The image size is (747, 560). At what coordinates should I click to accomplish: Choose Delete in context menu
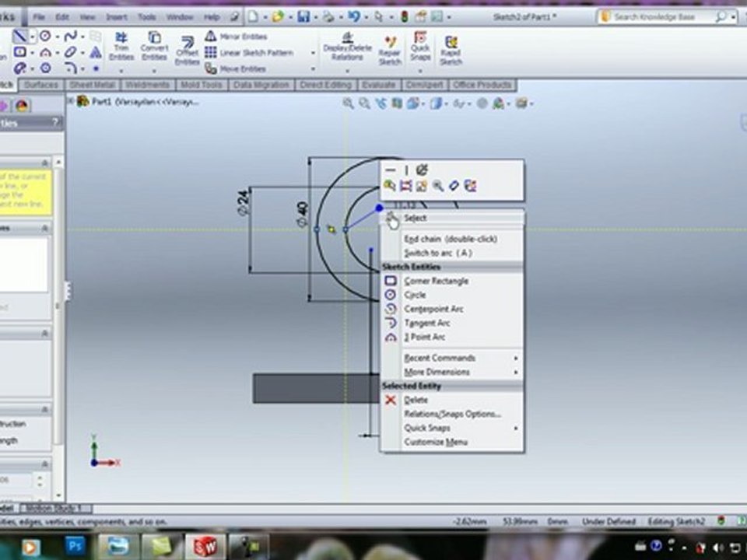click(x=453, y=400)
